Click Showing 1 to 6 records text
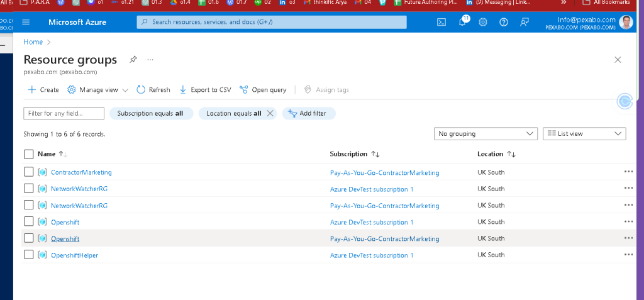 click(x=65, y=134)
